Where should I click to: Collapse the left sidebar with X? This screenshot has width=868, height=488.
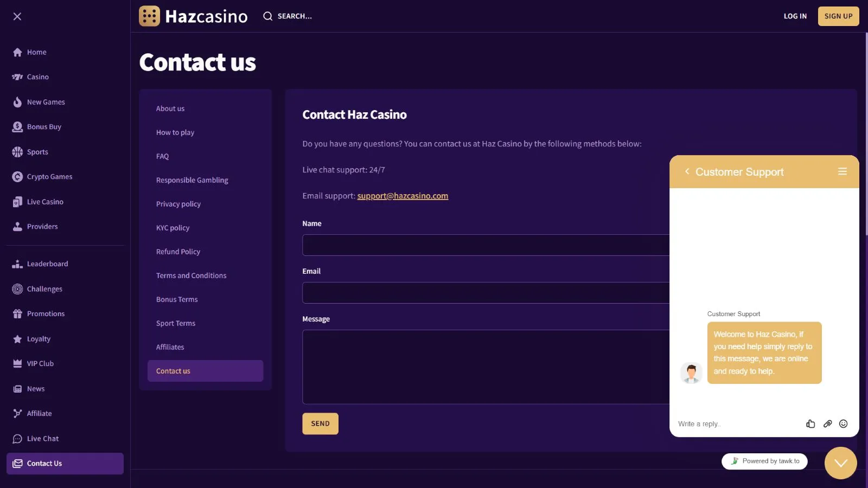[17, 16]
